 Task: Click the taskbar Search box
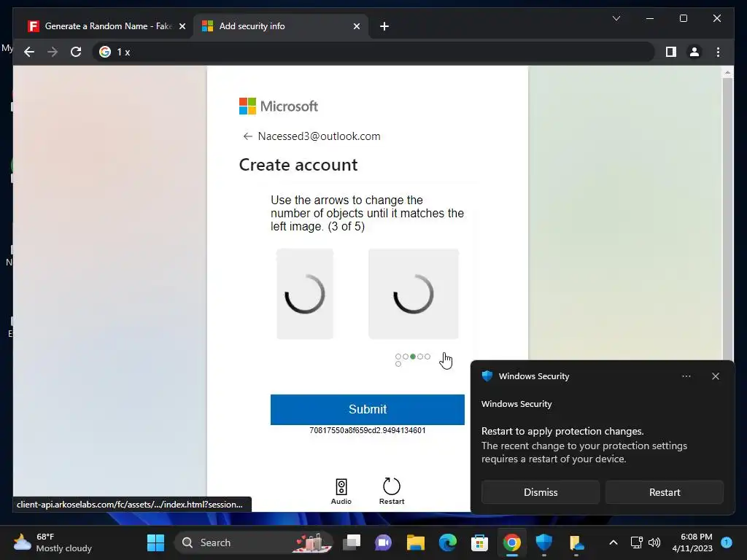[253, 542]
